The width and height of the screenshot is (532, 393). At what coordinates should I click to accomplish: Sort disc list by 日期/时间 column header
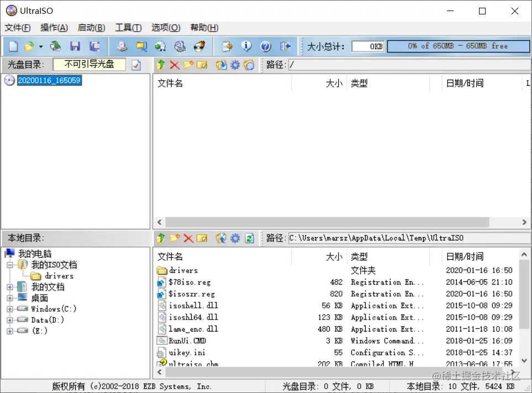click(482, 83)
